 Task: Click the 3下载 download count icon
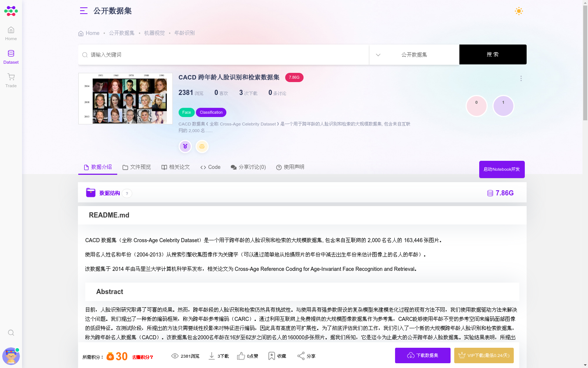coord(212,356)
